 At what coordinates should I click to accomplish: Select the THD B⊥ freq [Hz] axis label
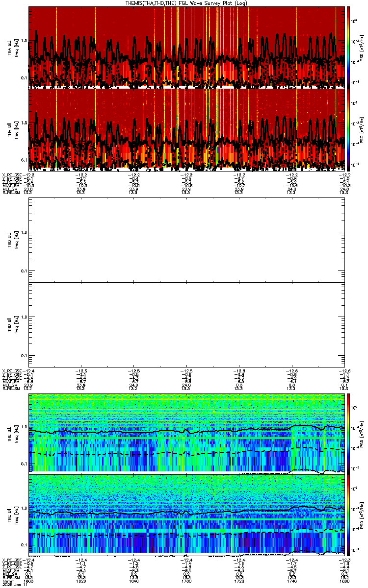click(13, 240)
